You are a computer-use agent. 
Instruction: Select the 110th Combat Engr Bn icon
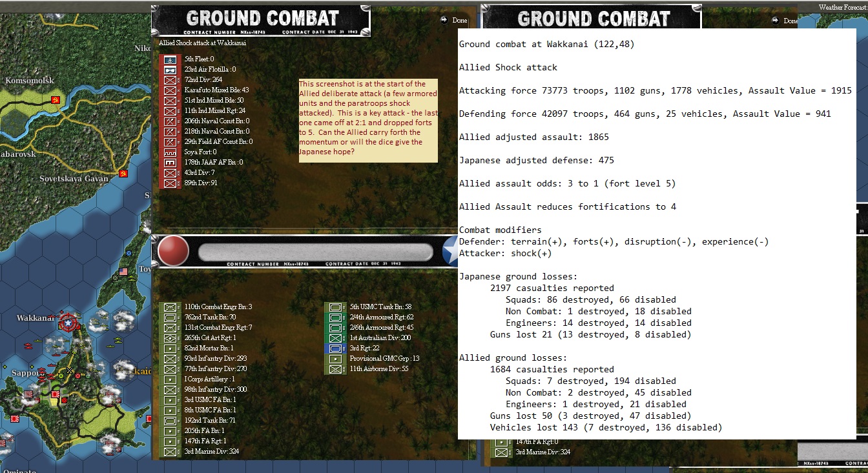[x=170, y=307]
